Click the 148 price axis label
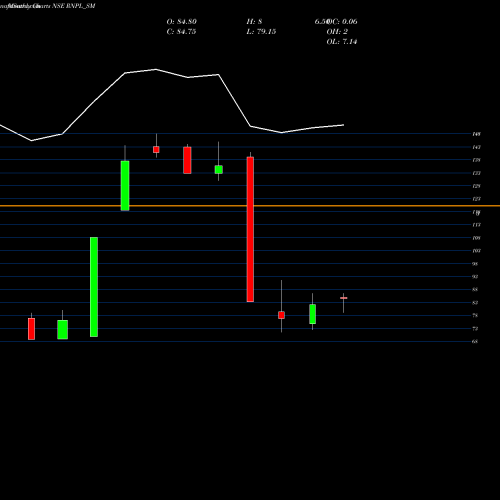 pyautogui.click(x=476, y=134)
